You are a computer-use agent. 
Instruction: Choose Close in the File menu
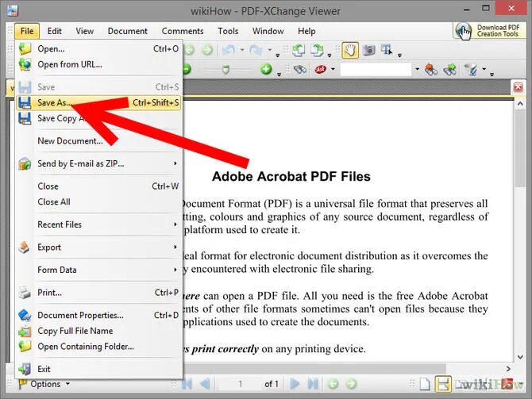98,186
